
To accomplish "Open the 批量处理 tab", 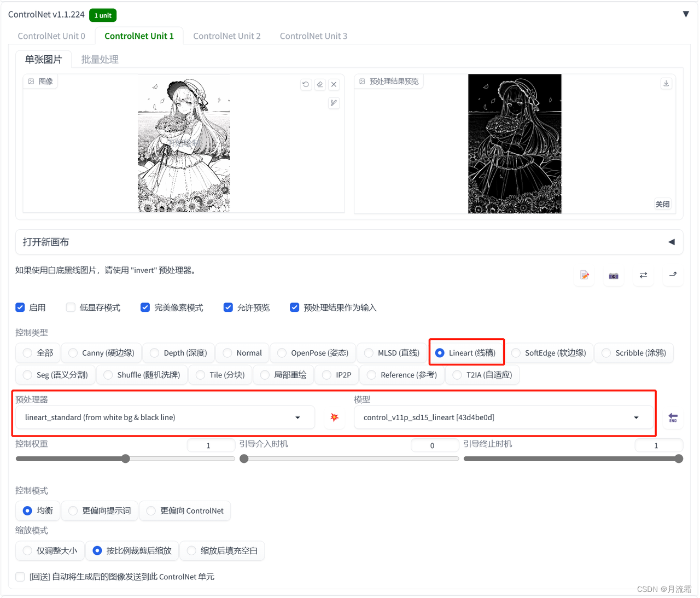I will pyautogui.click(x=100, y=59).
